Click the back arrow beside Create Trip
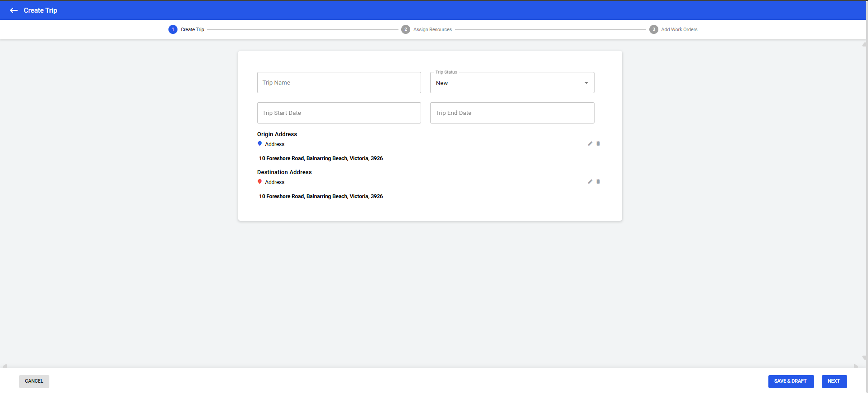 pos(14,10)
